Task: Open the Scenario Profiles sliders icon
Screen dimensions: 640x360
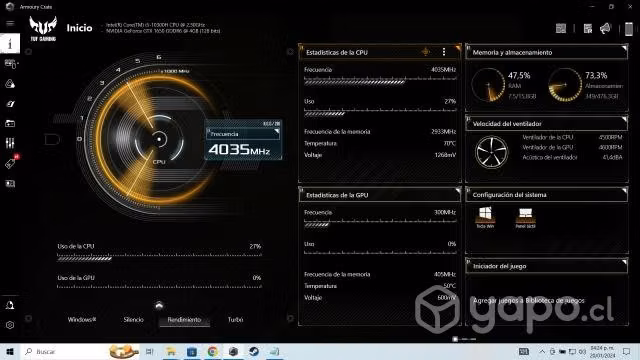Action: [x=10, y=143]
